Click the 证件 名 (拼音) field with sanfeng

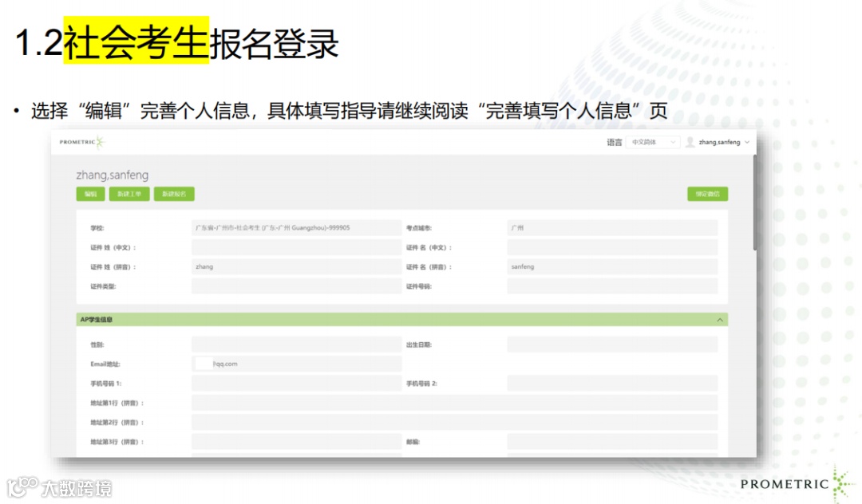pyautogui.click(x=612, y=266)
